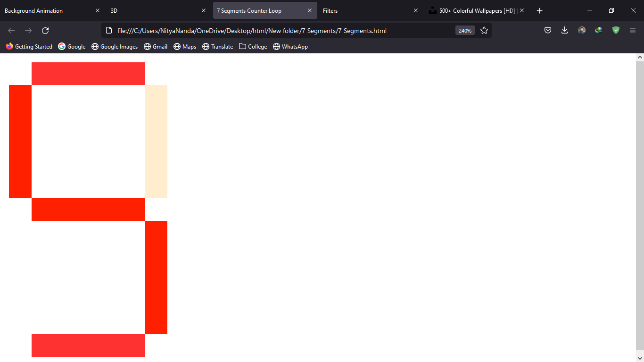This screenshot has height=362, width=644.
Task: Open the Gmail bookmark
Action: click(x=156, y=46)
